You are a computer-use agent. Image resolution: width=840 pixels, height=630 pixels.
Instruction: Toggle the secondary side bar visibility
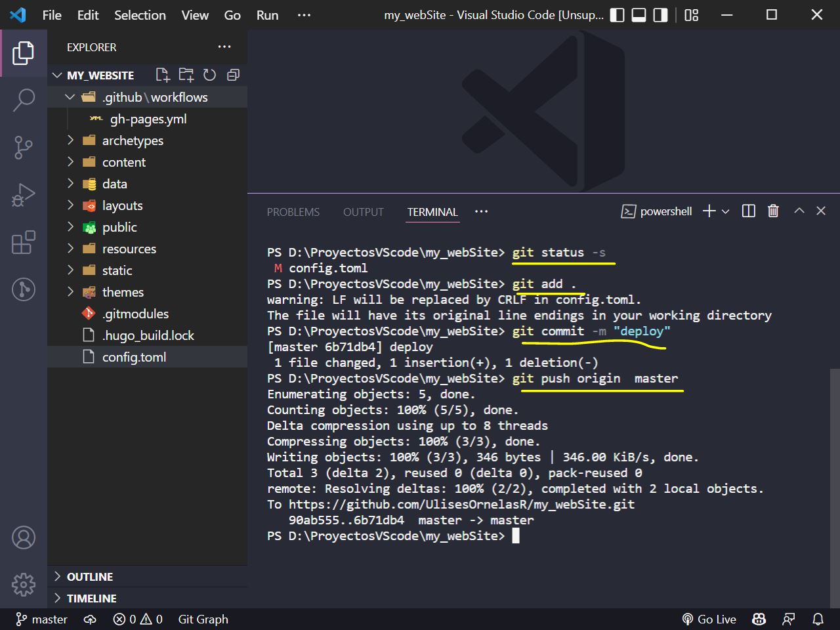(661, 14)
